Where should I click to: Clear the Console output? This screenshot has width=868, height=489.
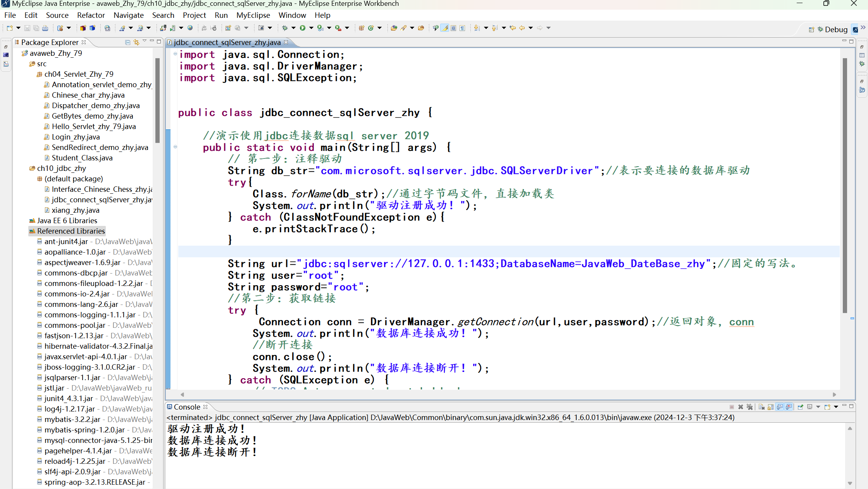coord(761,407)
